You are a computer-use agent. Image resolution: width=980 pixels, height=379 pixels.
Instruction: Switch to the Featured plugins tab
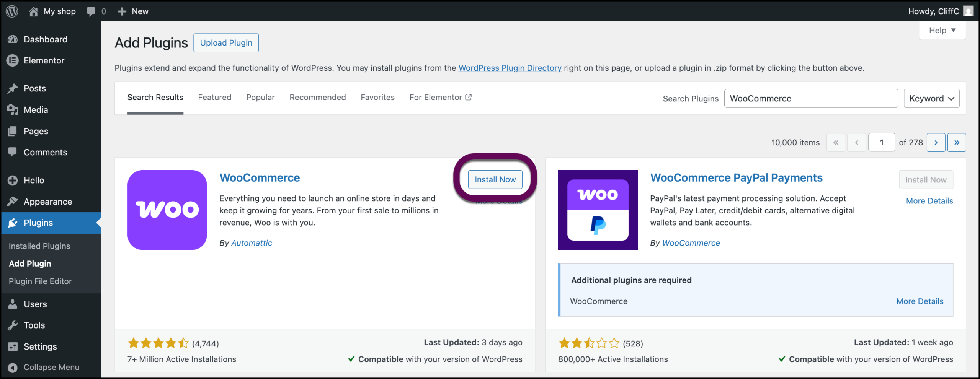click(x=215, y=97)
